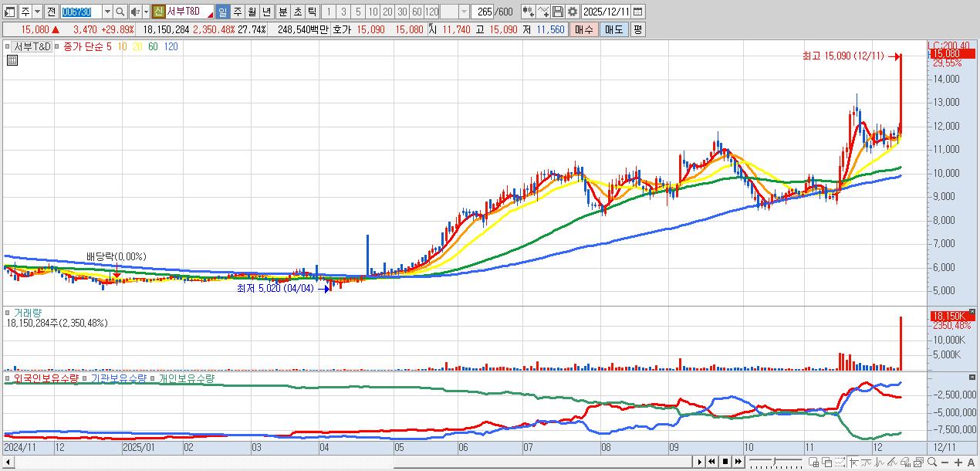The width and height of the screenshot is (980, 471).
Task: Click the 서부T&D chart legend label
Action: tap(33, 46)
